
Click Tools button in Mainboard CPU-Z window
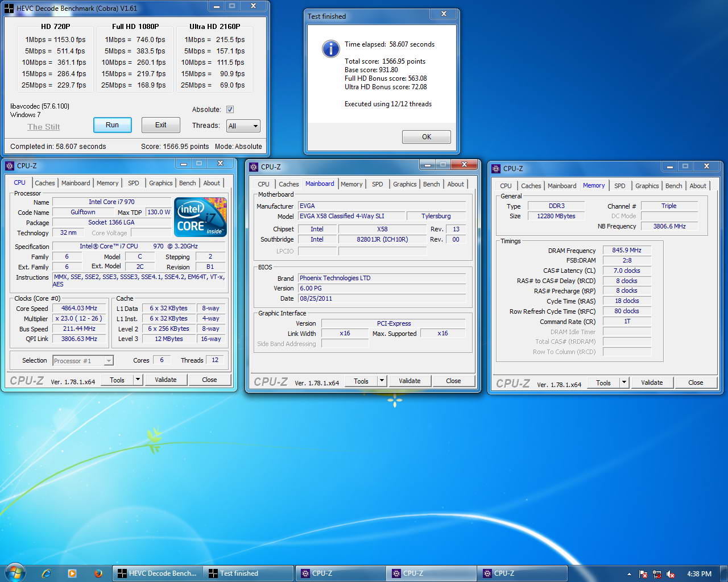pyautogui.click(x=361, y=381)
